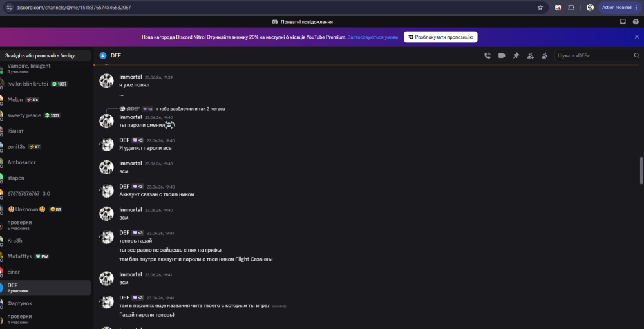Bookmark page with star icon

click(x=540, y=7)
